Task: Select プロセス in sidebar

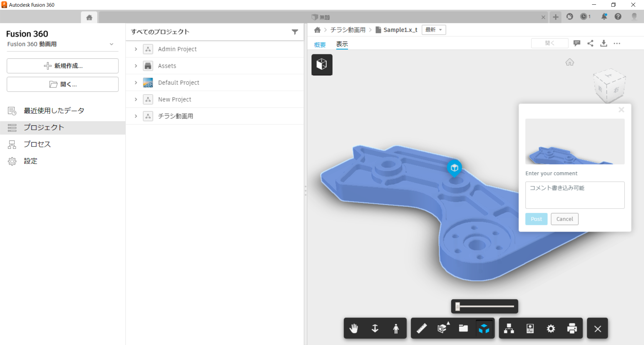Action: [63, 144]
